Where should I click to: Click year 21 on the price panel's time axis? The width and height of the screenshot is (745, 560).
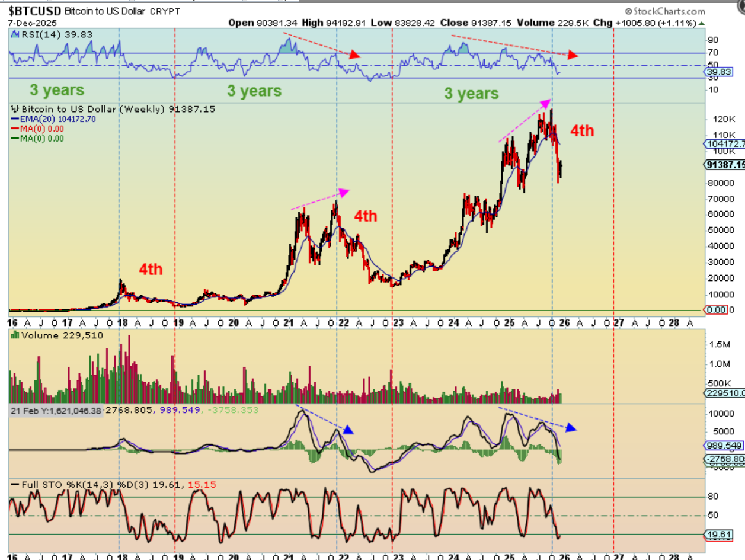(x=288, y=323)
